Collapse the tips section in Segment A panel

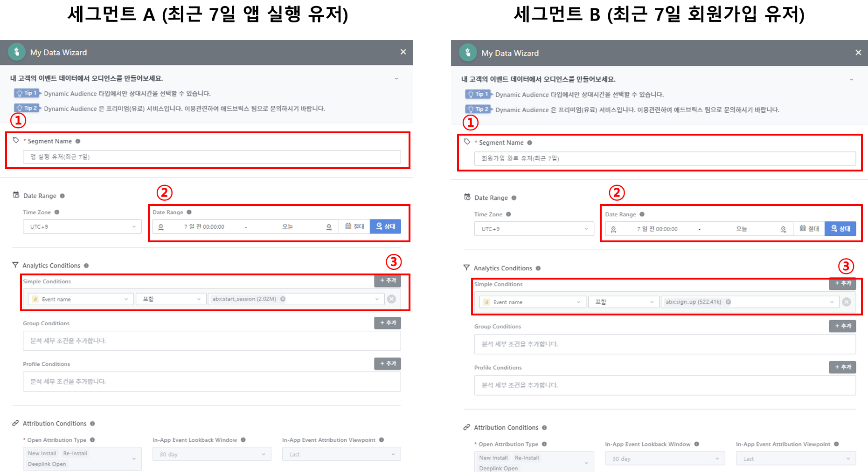coord(396,79)
